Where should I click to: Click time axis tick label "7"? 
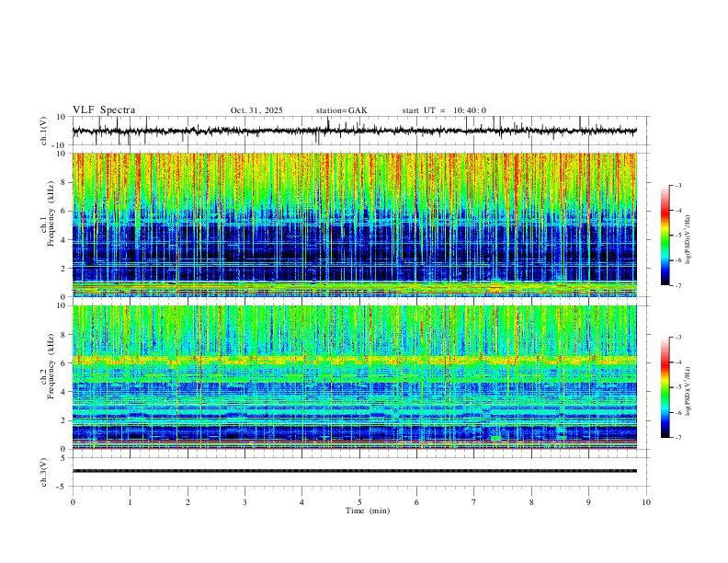pyautogui.click(x=474, y=502)
